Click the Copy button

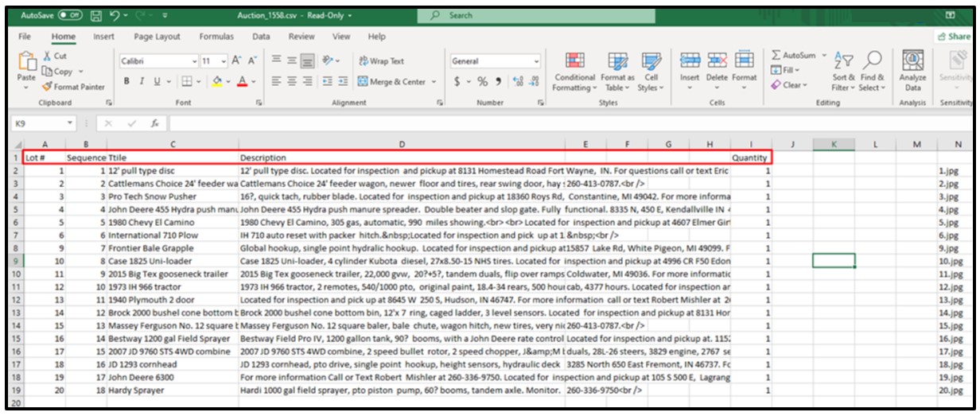(56, 72)
